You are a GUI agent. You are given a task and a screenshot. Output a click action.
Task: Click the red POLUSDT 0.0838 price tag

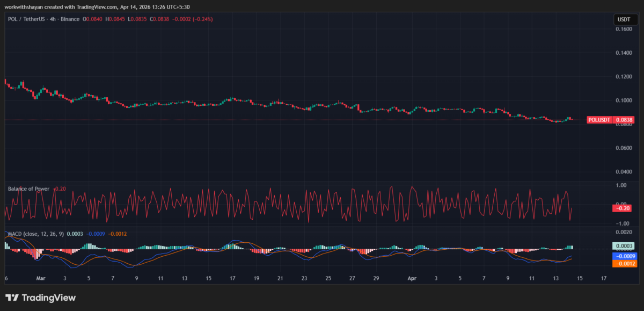tap(610, 120)
